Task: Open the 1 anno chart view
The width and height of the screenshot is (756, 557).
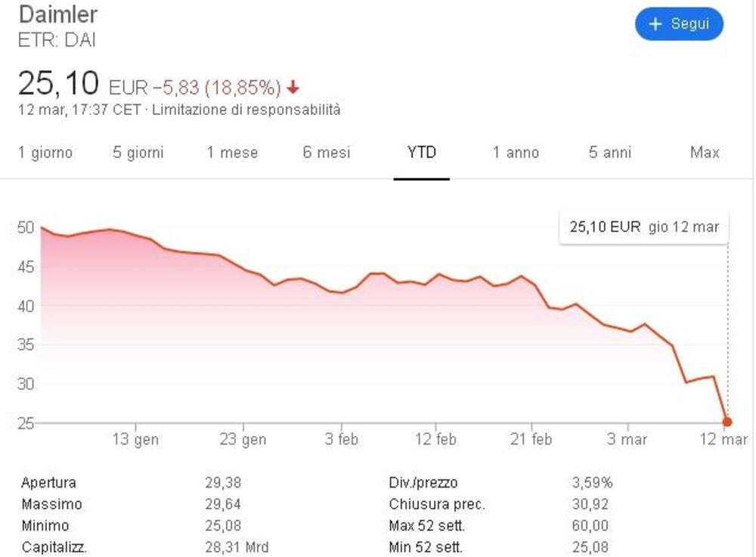Action: (516, 153)
